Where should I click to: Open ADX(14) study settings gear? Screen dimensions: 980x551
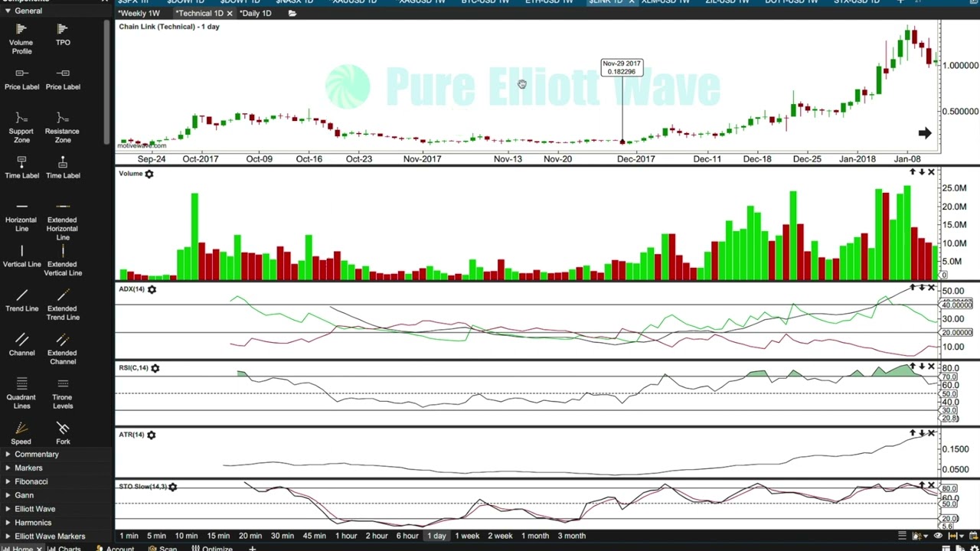152,290
